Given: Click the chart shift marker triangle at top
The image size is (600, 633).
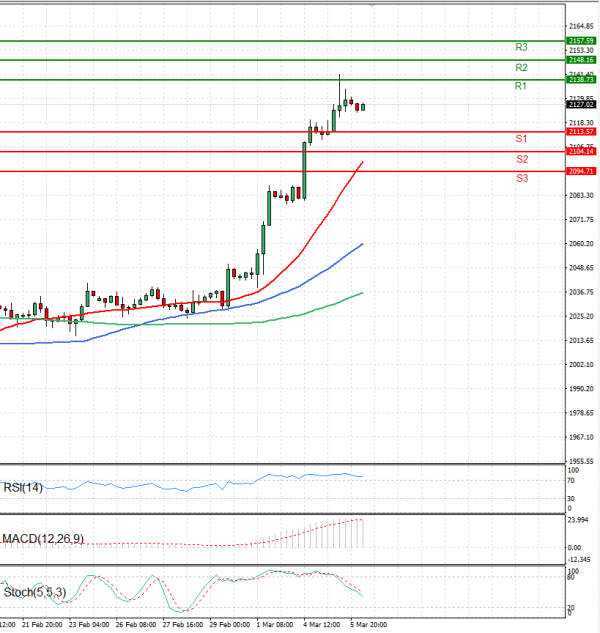Looking at the screenshot, I should (372, 6).
